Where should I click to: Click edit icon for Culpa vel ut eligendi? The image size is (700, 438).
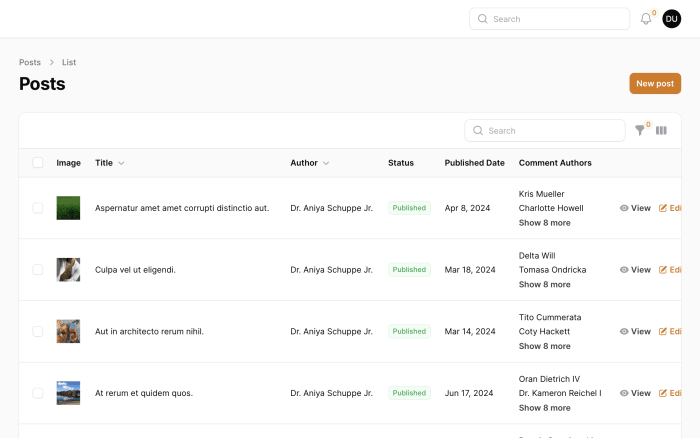coord(663,270)
